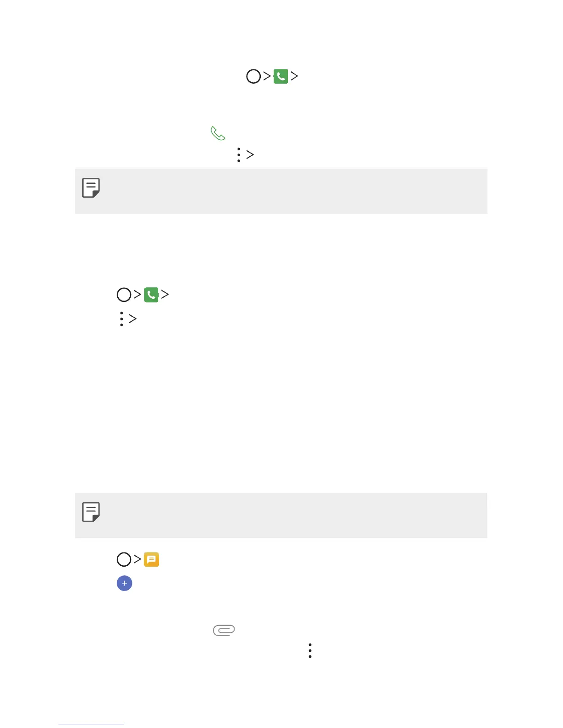563x728 pixels.
Task: Open the yellow Messaging app icon
Action: [x=151, y=559]
